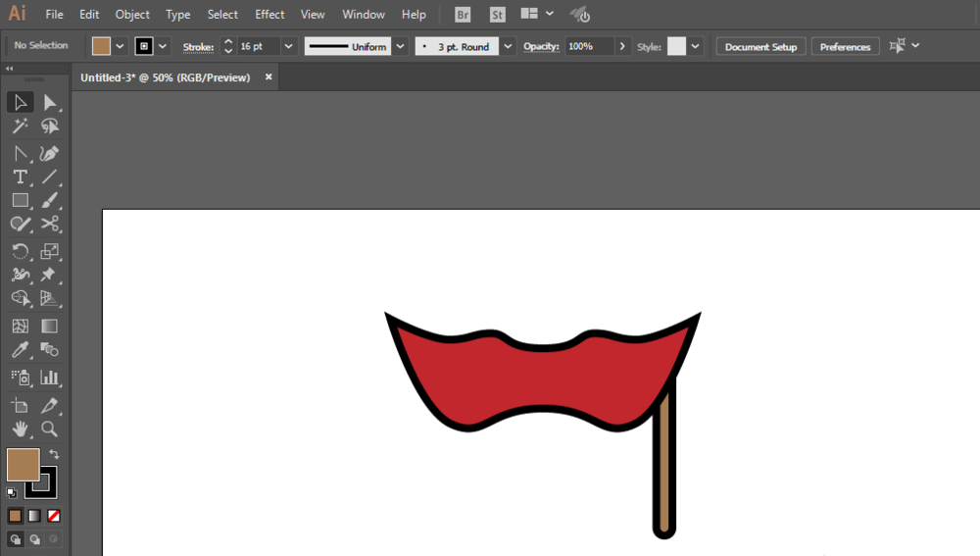Choose the Eyedropper tool
The height and width of the screenshot is (556, 980).
click(20, 350)
